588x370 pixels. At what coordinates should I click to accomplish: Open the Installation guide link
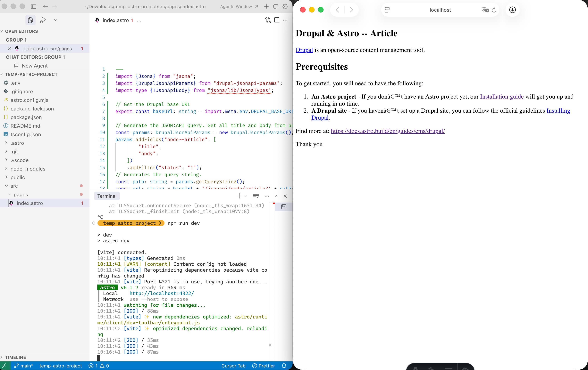[502, 97]
